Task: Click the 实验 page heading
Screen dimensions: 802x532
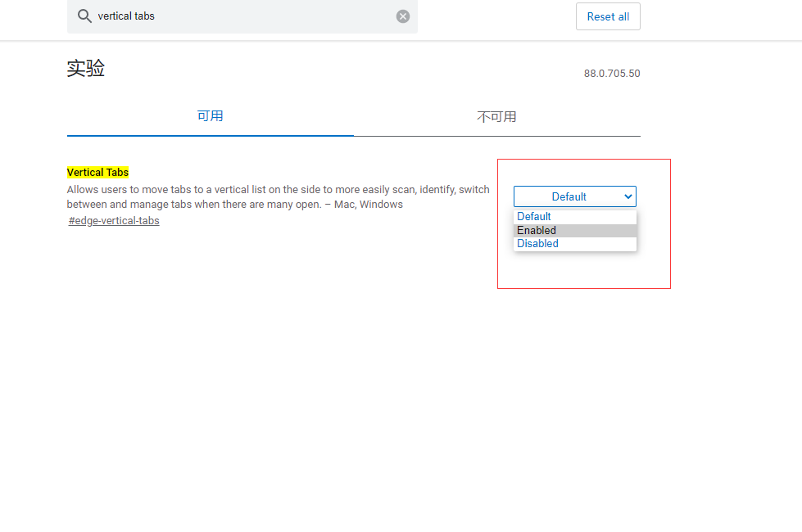Action: click(85, 68)
